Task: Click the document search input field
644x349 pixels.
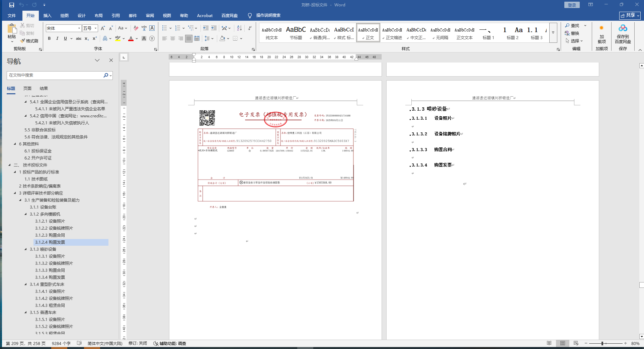Action: (x=55, y=75)
